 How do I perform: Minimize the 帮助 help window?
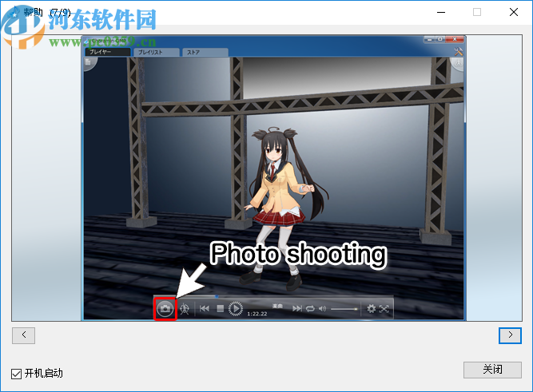pos(441,12)
